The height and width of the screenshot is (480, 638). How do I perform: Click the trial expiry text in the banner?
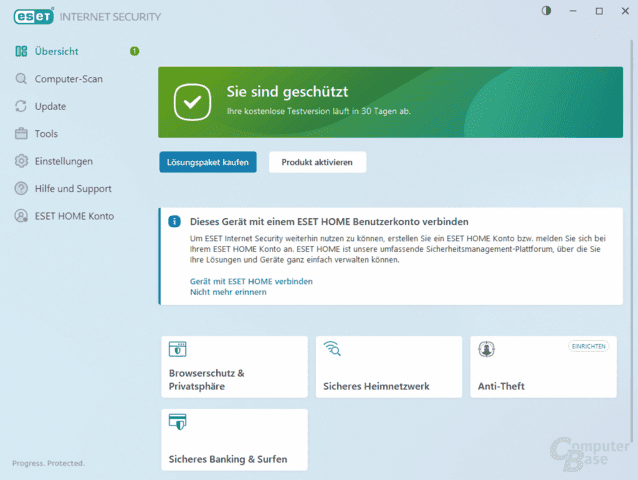point(319,111)
